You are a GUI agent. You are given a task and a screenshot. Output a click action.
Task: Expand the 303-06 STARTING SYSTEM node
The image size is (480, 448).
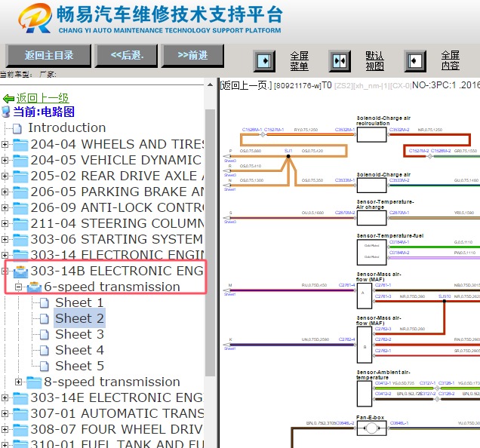click(5, 239)
